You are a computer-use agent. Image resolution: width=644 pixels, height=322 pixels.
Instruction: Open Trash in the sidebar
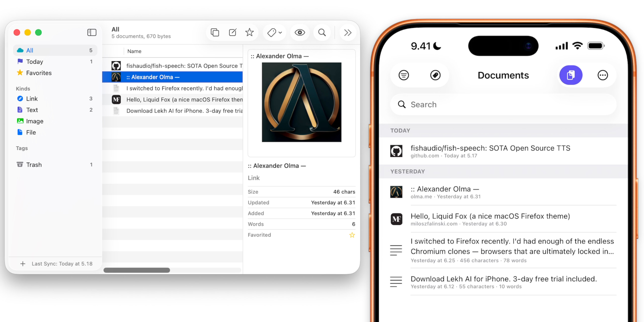pos(34,165)
